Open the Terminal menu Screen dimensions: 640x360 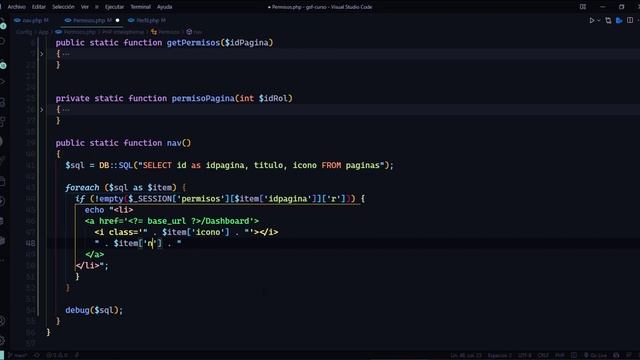140,7
